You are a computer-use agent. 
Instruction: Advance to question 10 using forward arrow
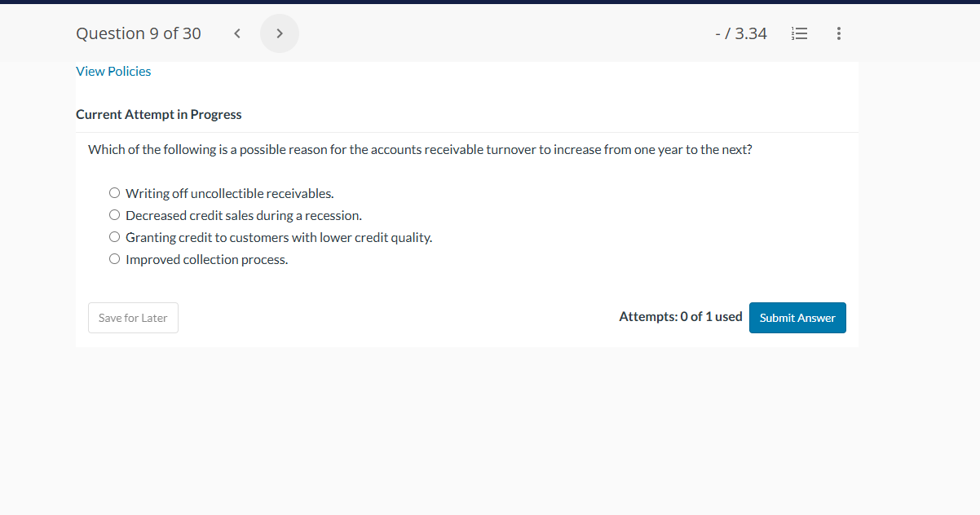279,33
